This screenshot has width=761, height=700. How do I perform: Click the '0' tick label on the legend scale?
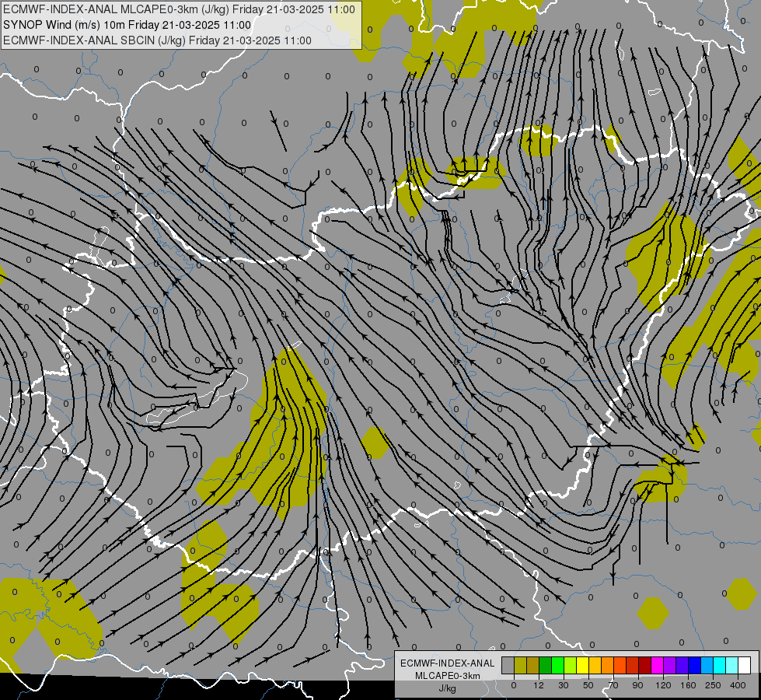point(514,685)
